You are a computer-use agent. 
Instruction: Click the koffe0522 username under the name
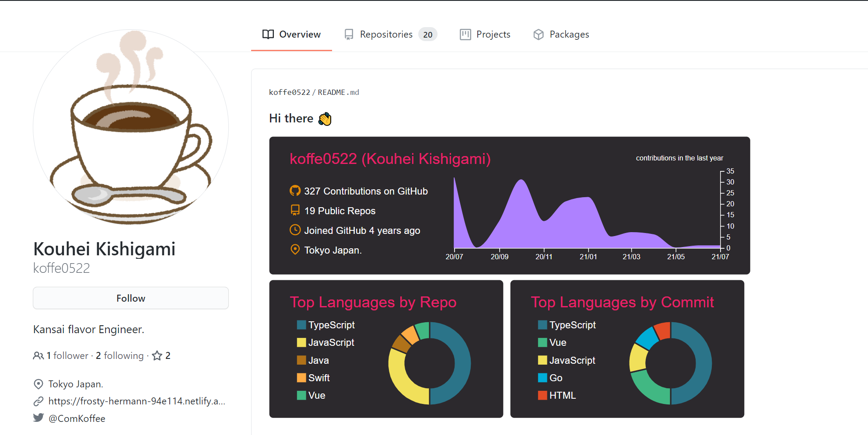click(x=62, y=268)
